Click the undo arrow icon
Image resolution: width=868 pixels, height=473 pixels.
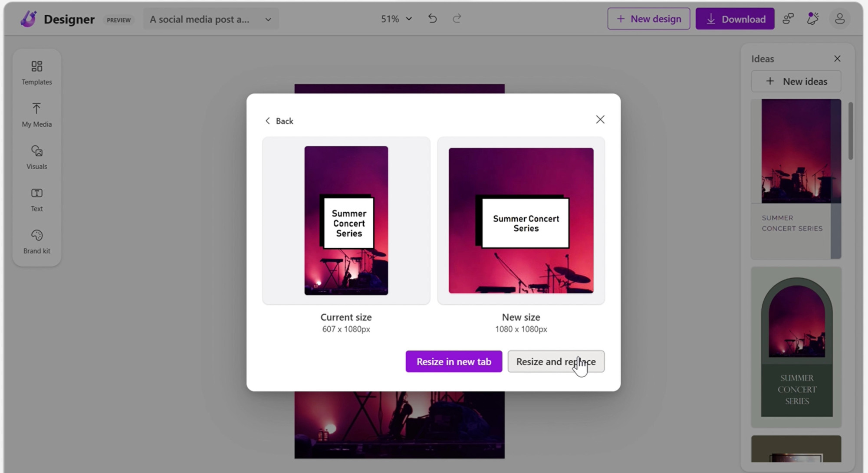[x=432, y=19]
